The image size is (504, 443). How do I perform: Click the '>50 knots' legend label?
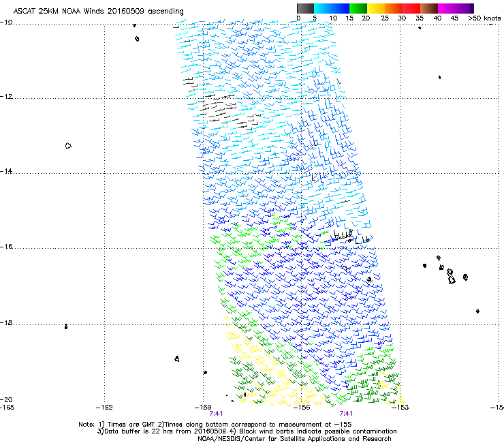pyautogui.click(x=484, y=18)
